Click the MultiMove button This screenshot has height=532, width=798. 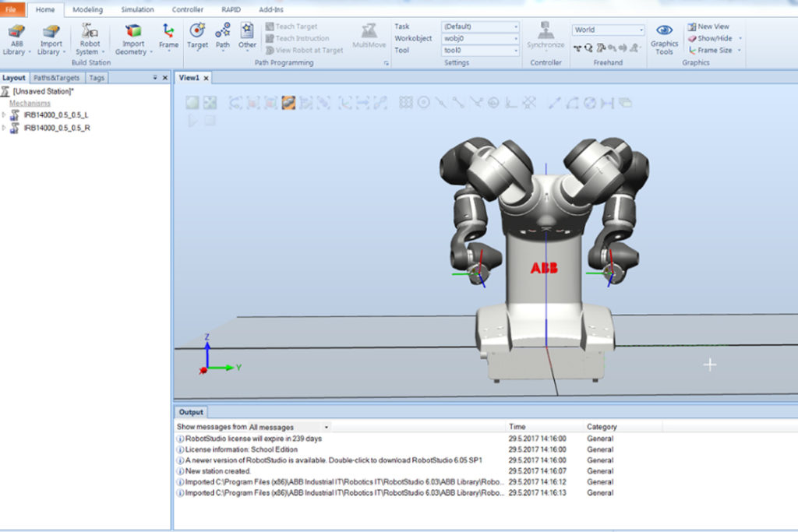coord(369,36)
